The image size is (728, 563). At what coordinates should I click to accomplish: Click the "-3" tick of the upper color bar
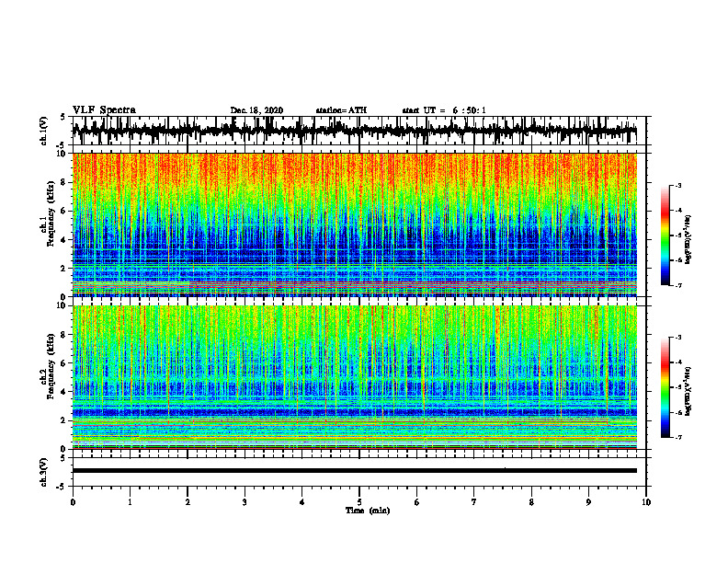[678, 185]
